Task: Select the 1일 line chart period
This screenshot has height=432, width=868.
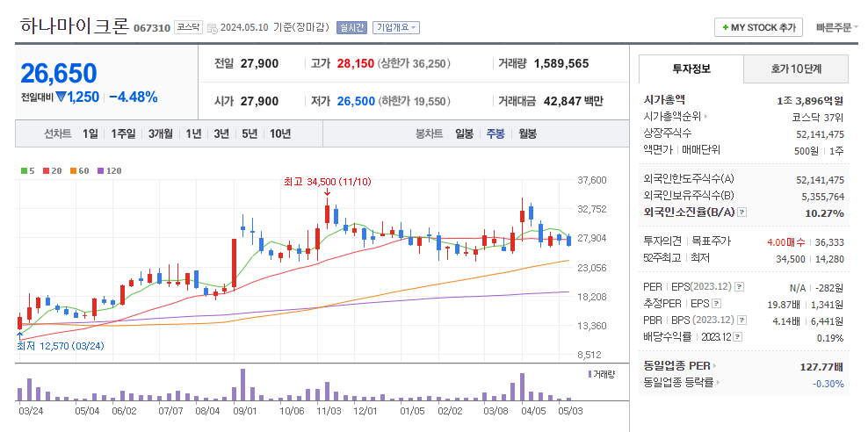Action: coord(90,133)
